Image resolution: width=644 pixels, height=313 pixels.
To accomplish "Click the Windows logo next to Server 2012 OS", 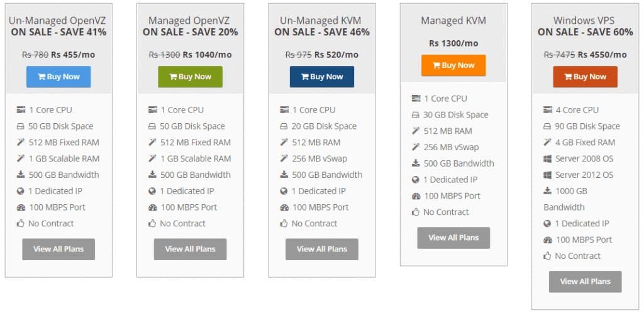I will 548,175.
